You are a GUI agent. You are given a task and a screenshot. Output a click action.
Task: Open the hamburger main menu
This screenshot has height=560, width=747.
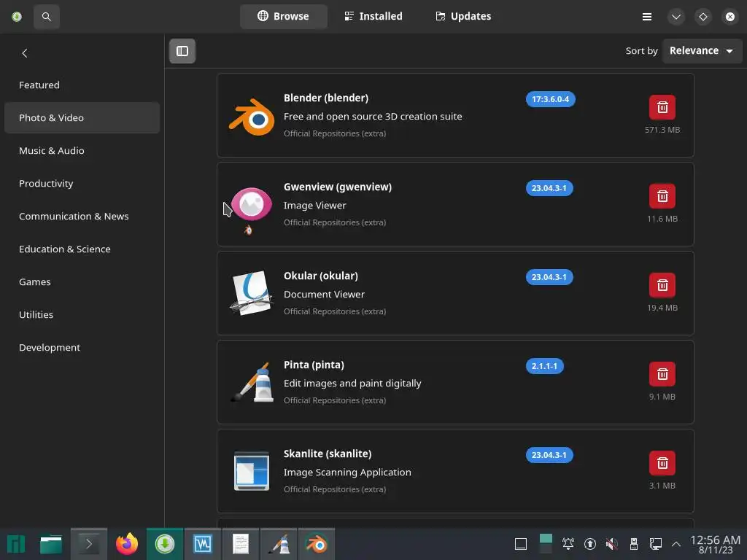(x=647, y=17)
